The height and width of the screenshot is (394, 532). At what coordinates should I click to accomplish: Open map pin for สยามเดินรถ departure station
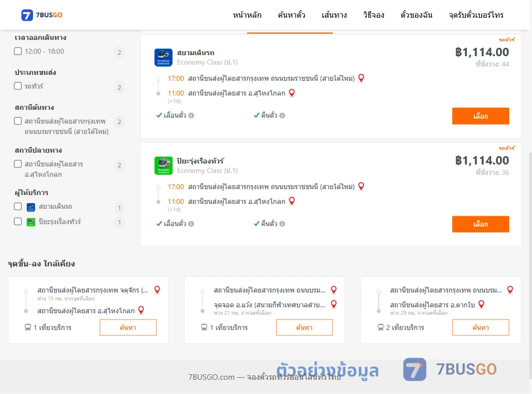(x=362, y=78)
